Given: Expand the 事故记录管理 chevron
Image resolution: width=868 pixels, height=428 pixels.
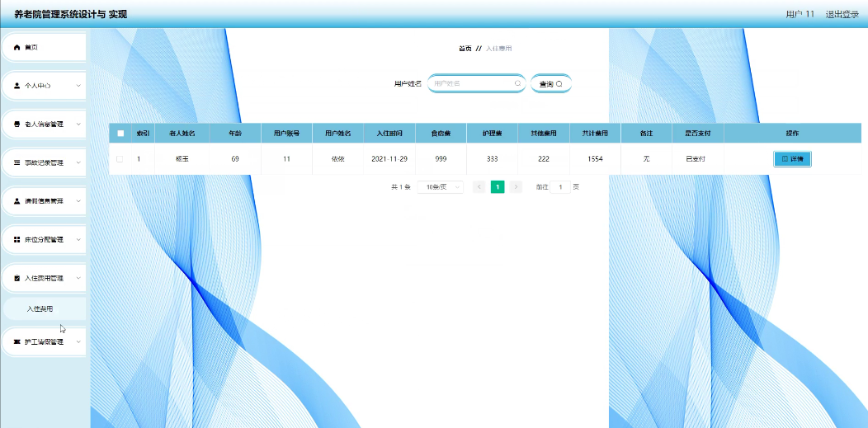Looking at the screenshot, I should [x=78, y=162].
